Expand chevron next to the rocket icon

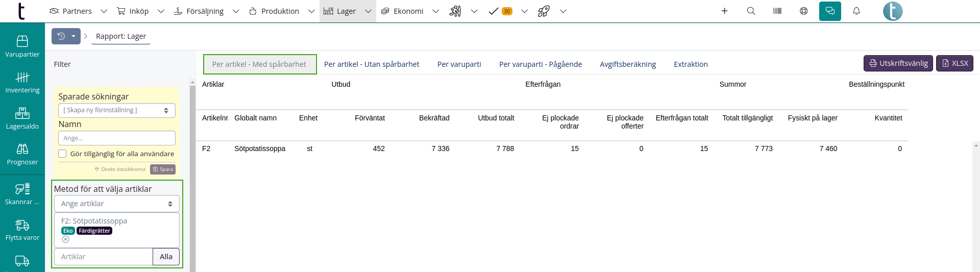coord(563,11)
